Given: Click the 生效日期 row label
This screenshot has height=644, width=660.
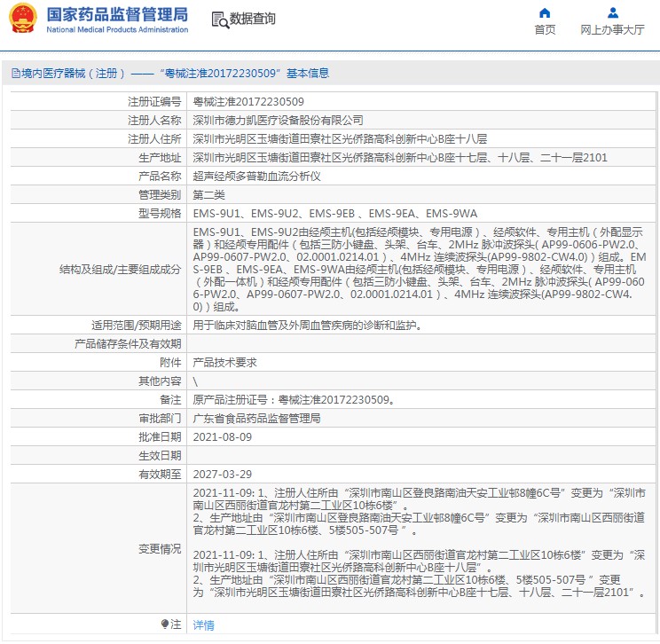Looking at the screenshot, I should tap(160, 455).
